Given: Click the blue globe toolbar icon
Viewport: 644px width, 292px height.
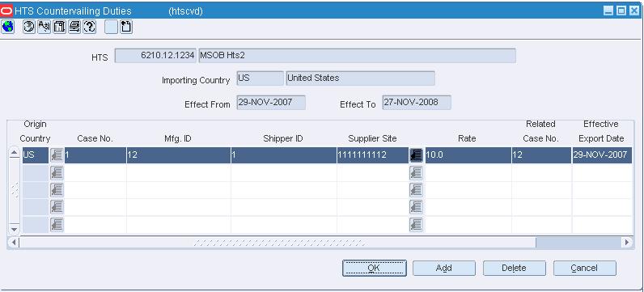Looking at the screenshot, I should click(7, 27).
